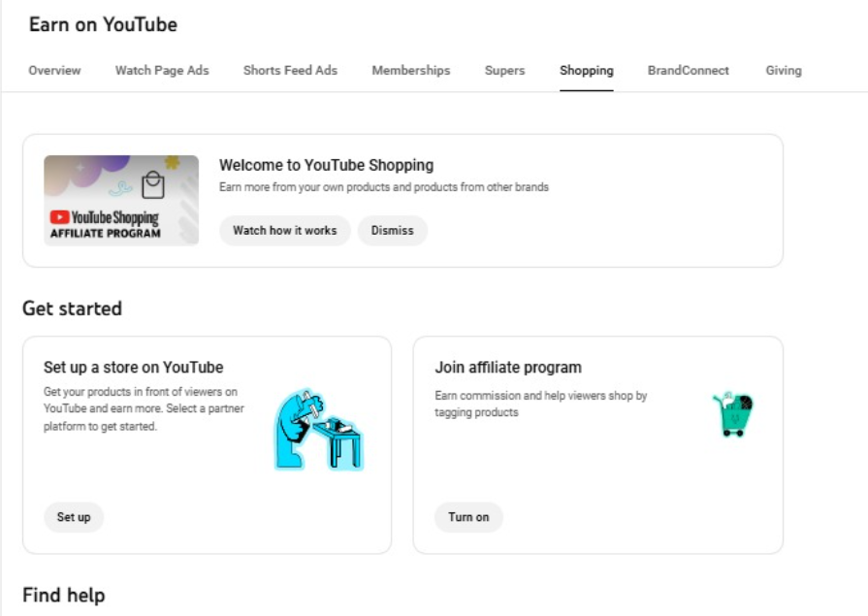The height and width of the screenshot is (616, 868).
Task: Click the Get started heading
Action: [x=72, y=308]
